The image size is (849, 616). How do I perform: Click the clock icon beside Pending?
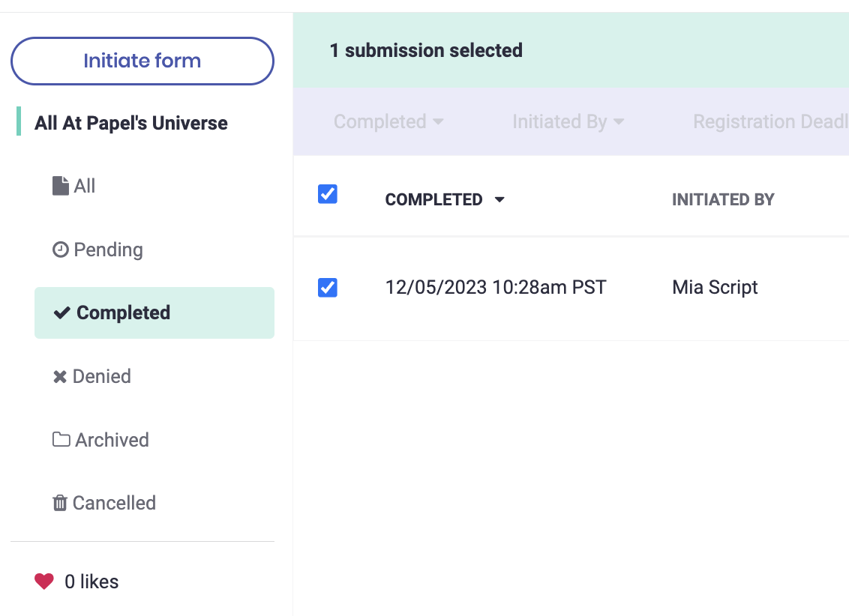60,250
